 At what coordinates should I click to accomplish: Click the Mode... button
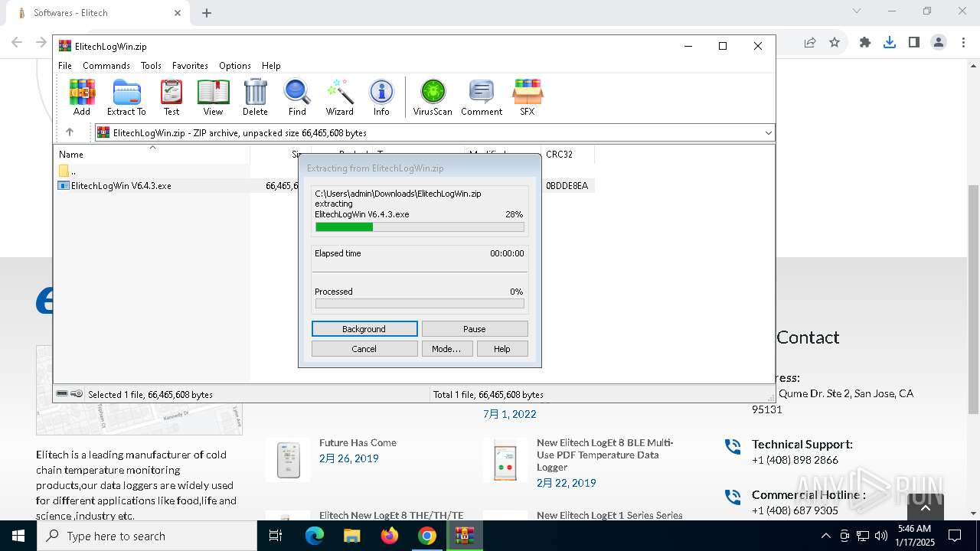click(446, 349)
